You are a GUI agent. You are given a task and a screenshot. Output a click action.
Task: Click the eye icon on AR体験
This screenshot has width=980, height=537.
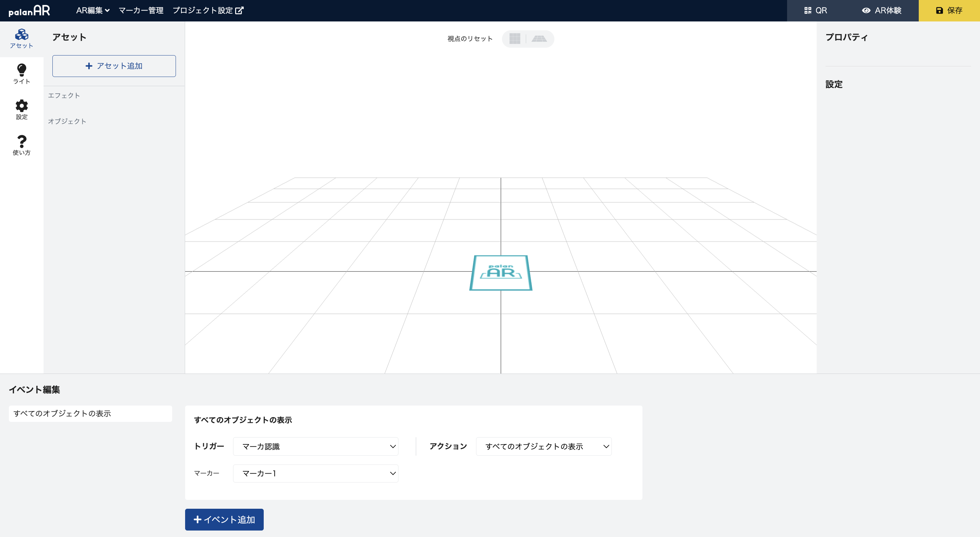click(866, 10)
